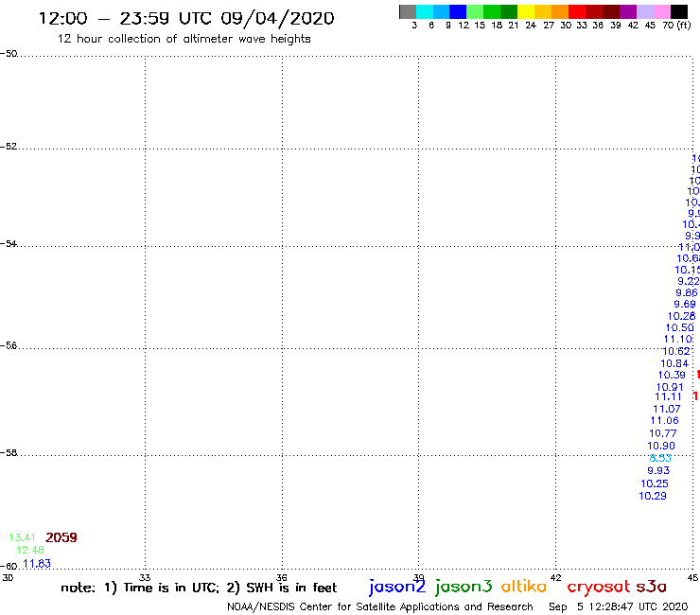
Task: Click the dark red time label 2059
Action: point(61,537)
